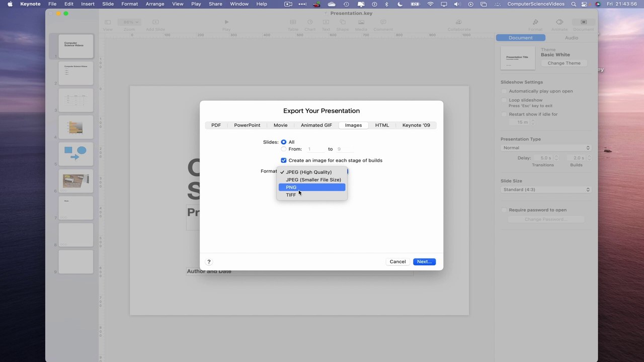Image resolution: width=644 pixels, height=362 pixels.
Task: Click the Next… button
Action: [x=424, y=261]
